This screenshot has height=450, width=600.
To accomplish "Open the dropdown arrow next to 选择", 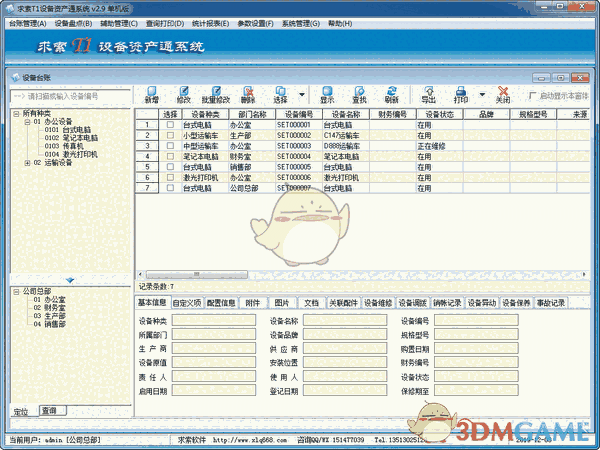I will (302, 95).
